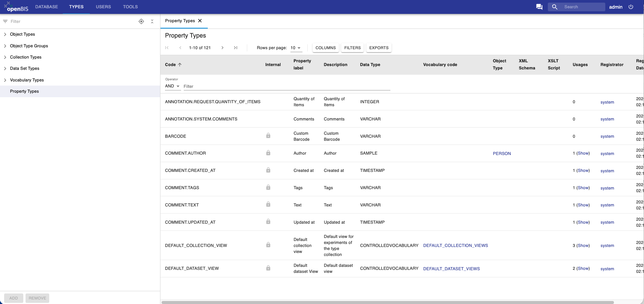Open the chat messages icon
The width and height of the screenshot is (644, 304).
click(539, 7)
